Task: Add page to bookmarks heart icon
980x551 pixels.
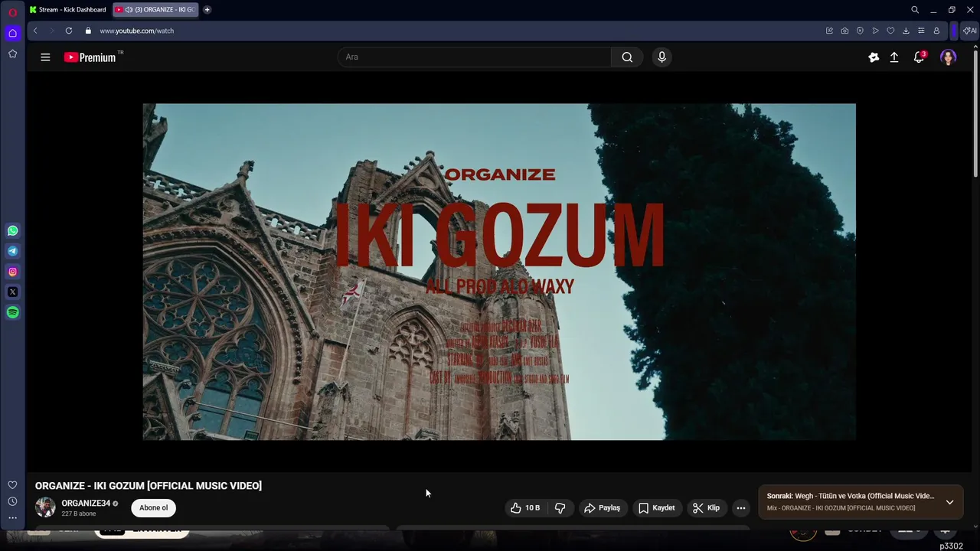Action: click(890, 31)
